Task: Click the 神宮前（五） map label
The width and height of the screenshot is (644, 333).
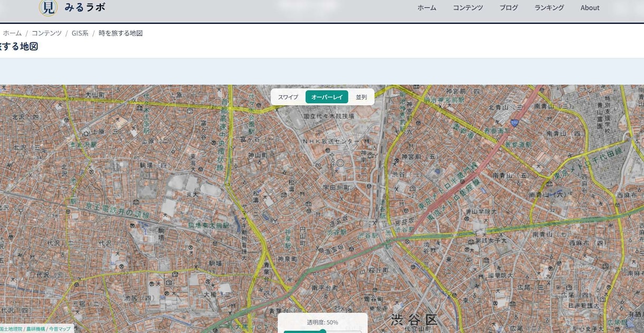Action: pos(420,157)
